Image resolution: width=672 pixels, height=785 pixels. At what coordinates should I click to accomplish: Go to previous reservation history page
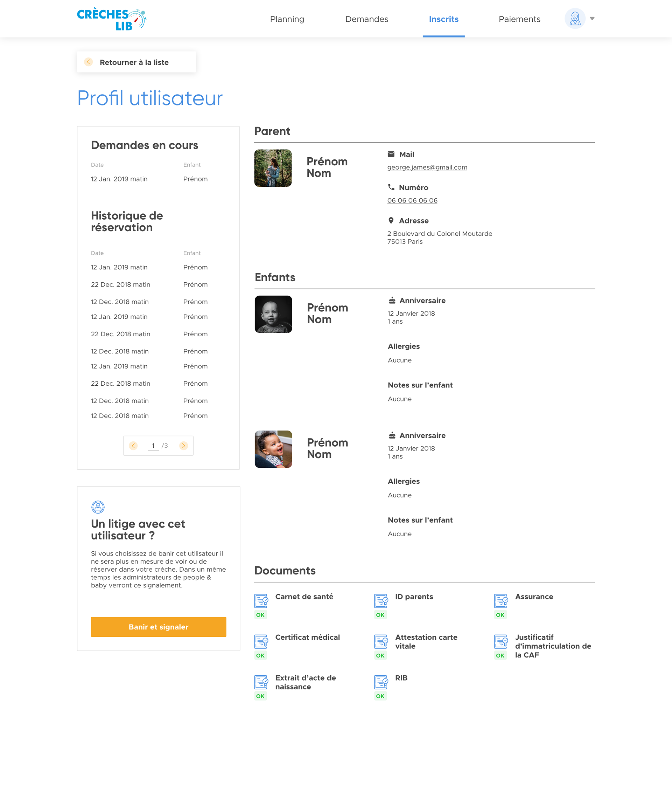(x=133, y=446)
